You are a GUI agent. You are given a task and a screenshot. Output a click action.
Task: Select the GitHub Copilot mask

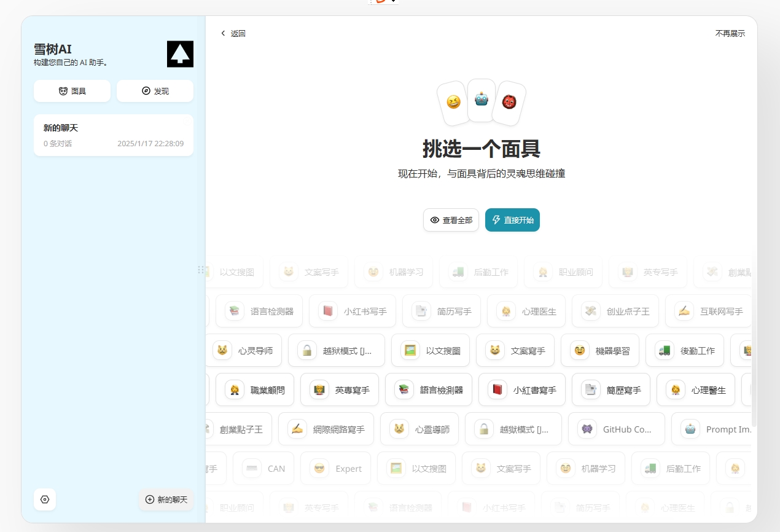616,429
